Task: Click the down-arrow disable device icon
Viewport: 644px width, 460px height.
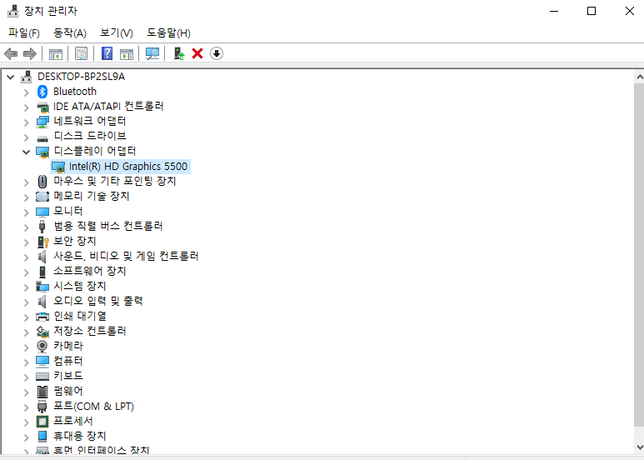Action: point(216,53)
